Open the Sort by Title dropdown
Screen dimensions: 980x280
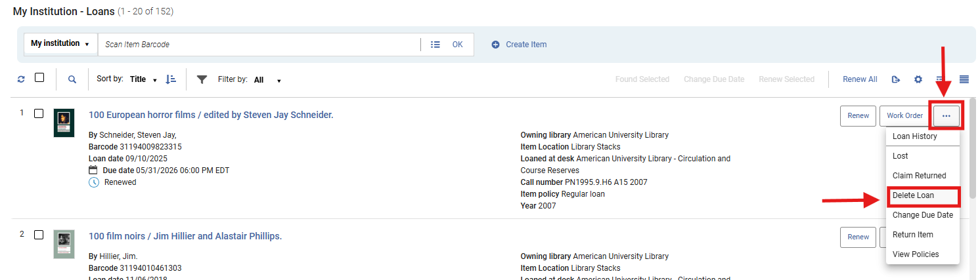click(143, 79)
